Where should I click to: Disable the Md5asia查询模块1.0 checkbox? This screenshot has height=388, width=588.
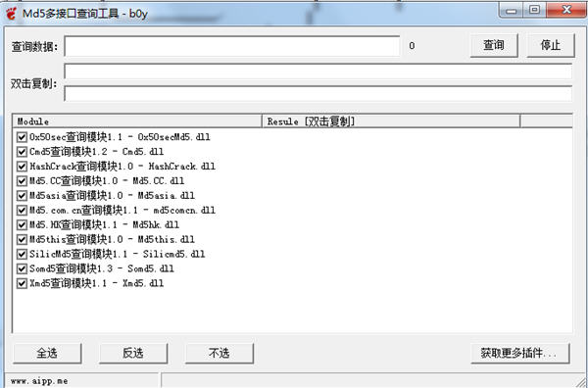(22, 196)
